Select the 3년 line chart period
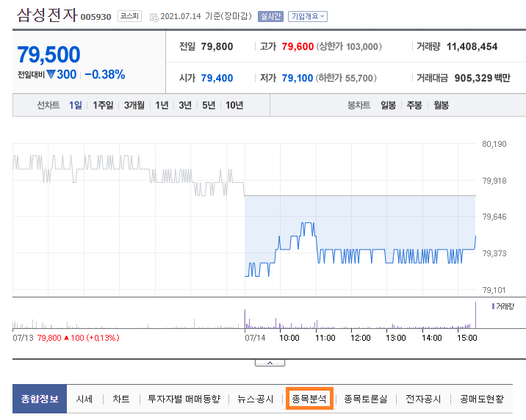This screenshot has height=420, width=526. [185, 105]
